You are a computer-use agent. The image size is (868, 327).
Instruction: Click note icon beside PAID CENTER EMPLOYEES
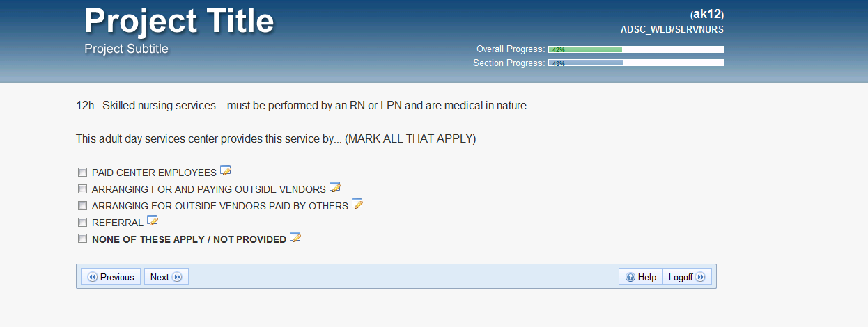(225, 171)
